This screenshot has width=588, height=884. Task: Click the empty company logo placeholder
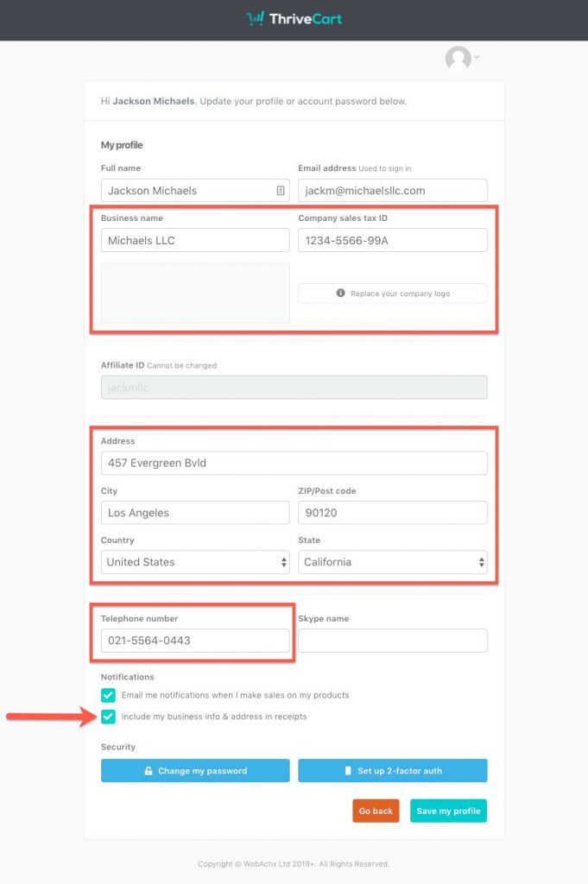[194, 293]
